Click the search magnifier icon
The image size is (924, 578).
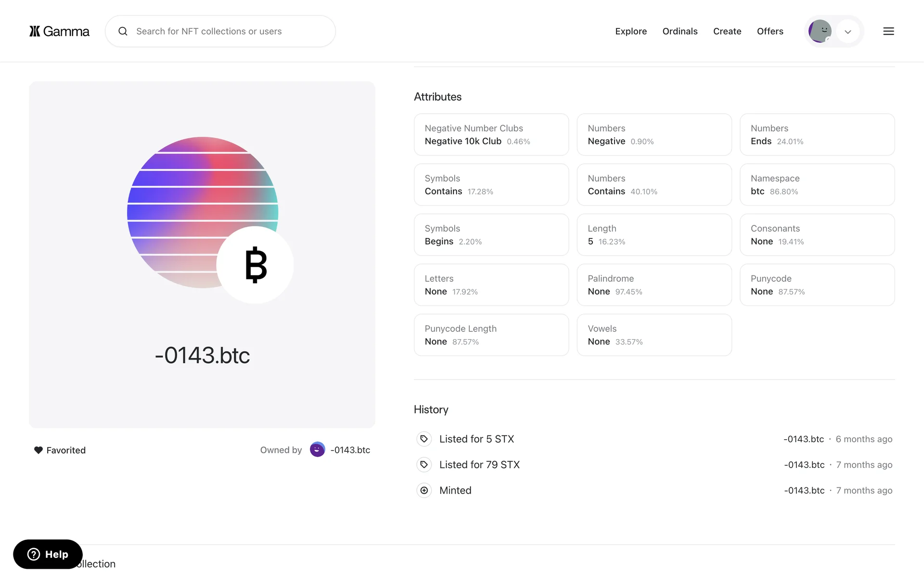click(x=123, y=31)
